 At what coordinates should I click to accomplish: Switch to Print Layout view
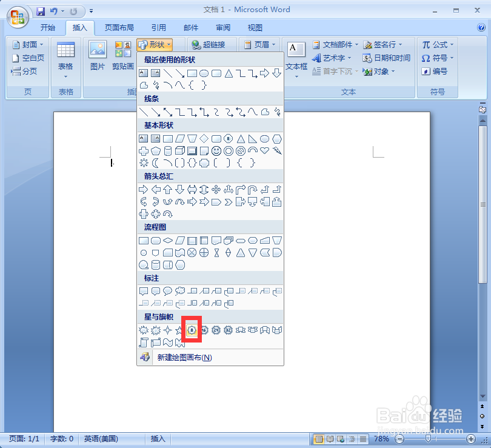pos(319,439)
